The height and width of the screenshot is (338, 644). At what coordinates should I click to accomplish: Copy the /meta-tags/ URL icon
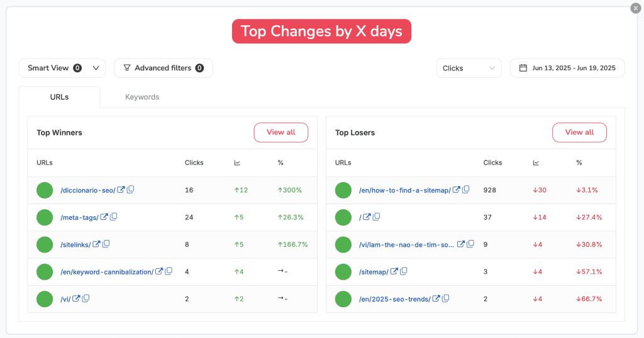[x=113, y=217]
